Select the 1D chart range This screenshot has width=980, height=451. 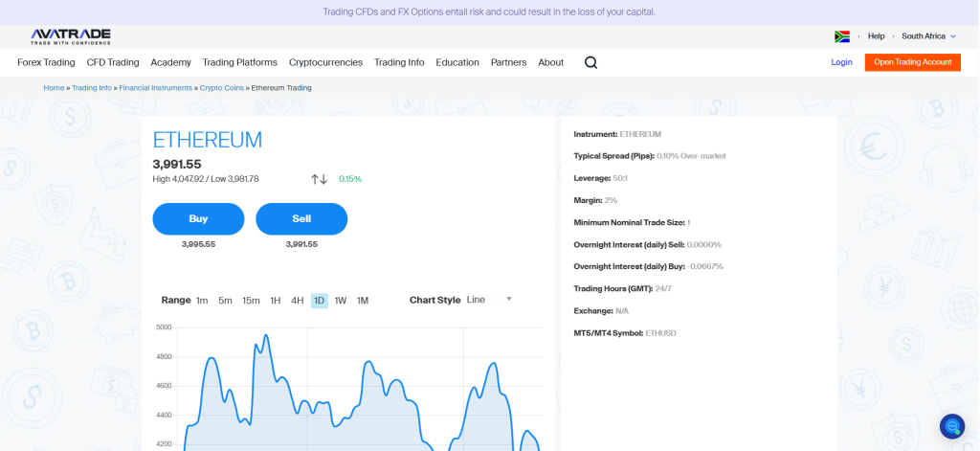tap(319, 301)
